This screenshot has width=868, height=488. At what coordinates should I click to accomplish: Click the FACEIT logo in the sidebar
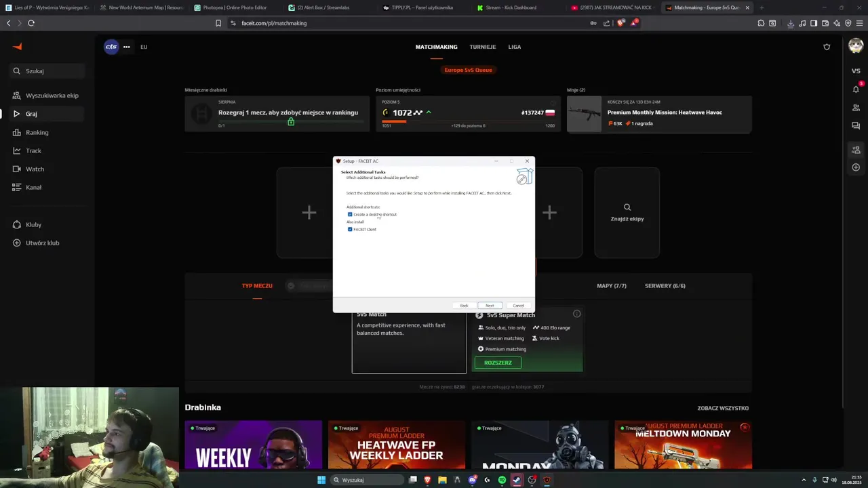18,47
